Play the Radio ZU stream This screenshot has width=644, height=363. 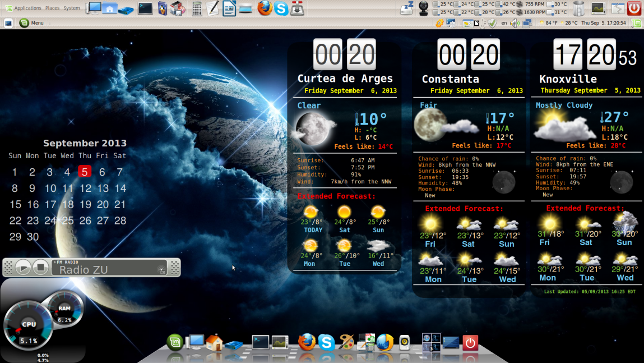[24, 268]
